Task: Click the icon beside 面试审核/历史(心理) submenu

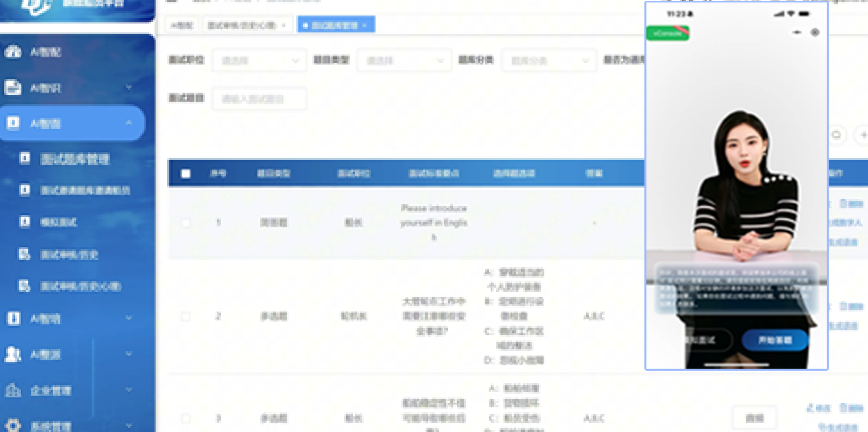Action: click(25, 286)
